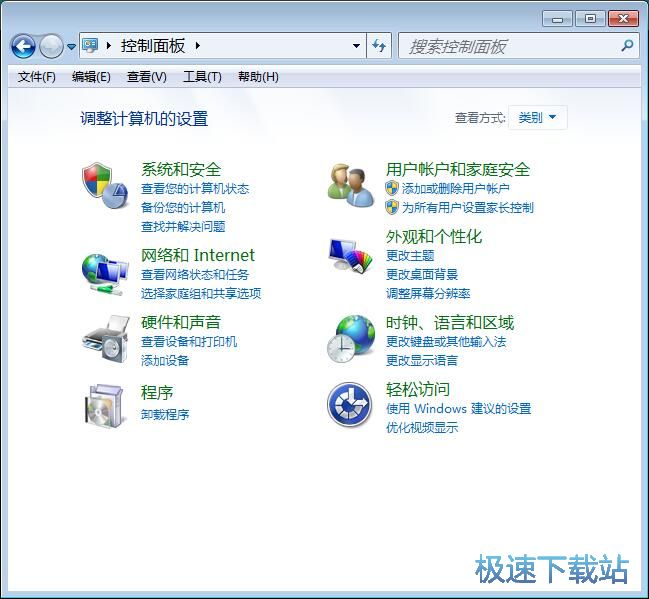The width and height of the screenshot is (649, 599).
Task: Click 查找并解决问题 link
Action: (x=183, y=226)
